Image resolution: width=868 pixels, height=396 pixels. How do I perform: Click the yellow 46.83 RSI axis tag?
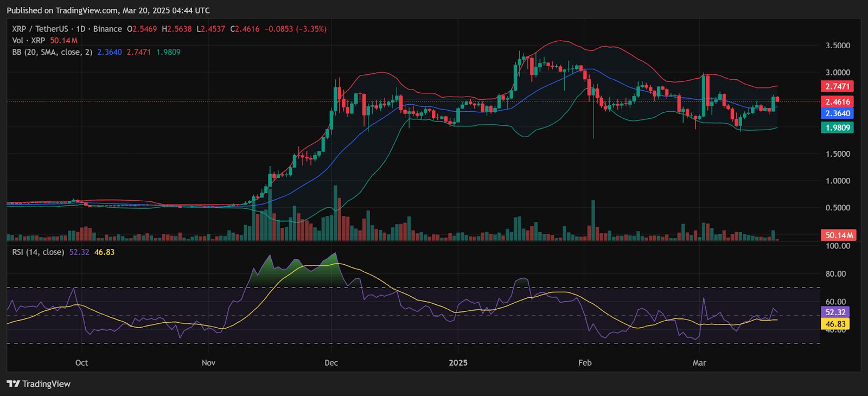click(835, 324)
